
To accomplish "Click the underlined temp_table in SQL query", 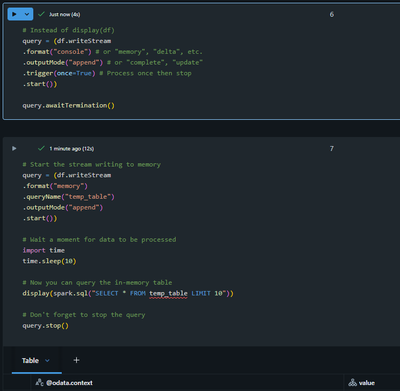I will pos(168,294).
